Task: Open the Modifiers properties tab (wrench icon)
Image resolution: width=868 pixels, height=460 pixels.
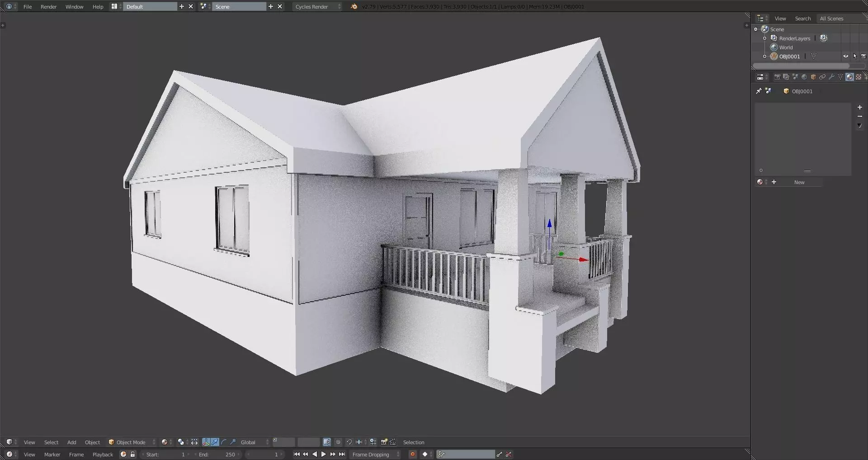Action: tap(831, 77)
